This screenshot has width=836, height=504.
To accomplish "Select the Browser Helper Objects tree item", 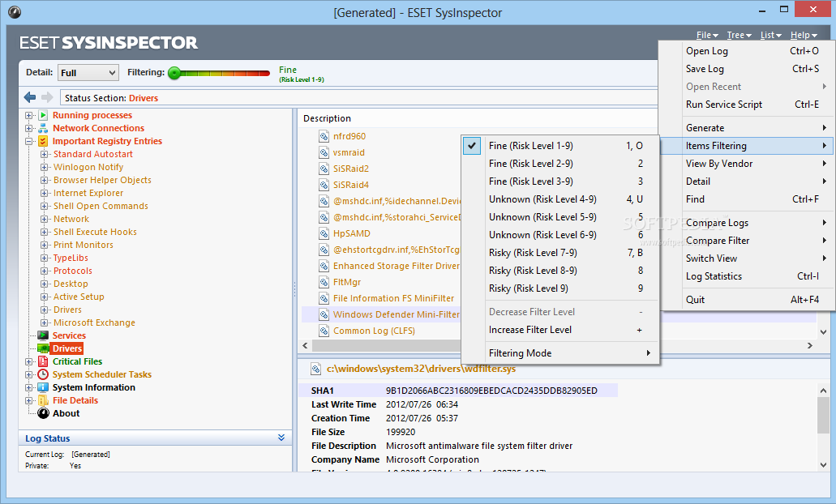I will (x=102, y=180).
